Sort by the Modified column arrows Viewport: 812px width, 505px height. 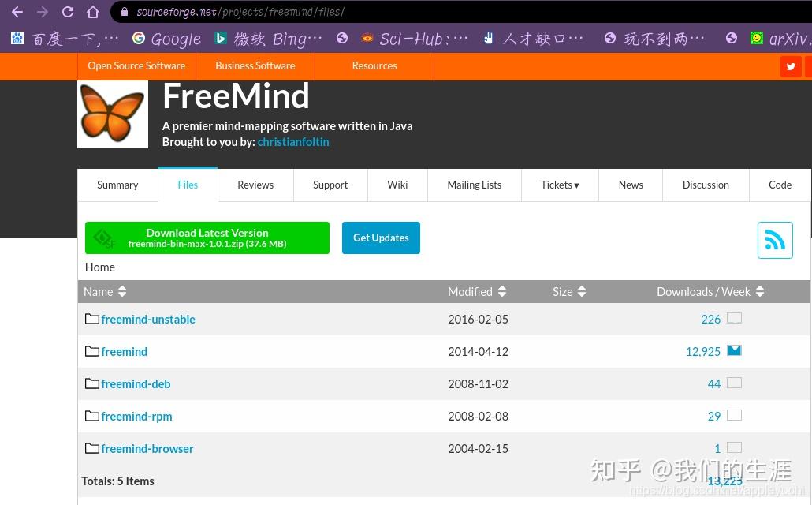[x=502, y=291]
